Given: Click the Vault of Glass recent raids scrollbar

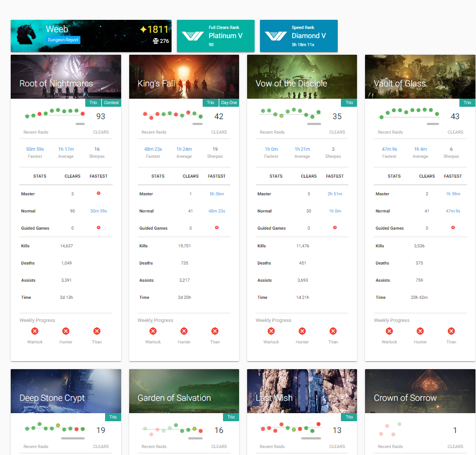Looking at the screenshot, I should [433, 124].
